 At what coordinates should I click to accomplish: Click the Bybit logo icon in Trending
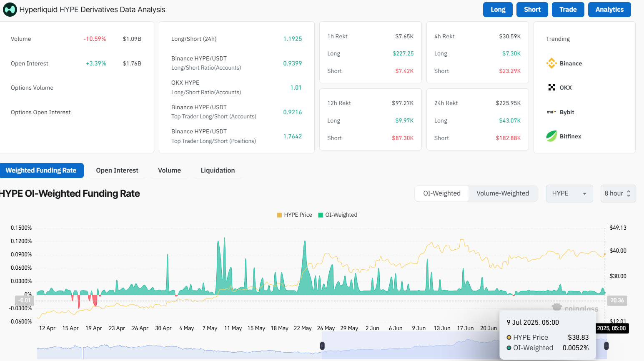click(x=551, y=112)
